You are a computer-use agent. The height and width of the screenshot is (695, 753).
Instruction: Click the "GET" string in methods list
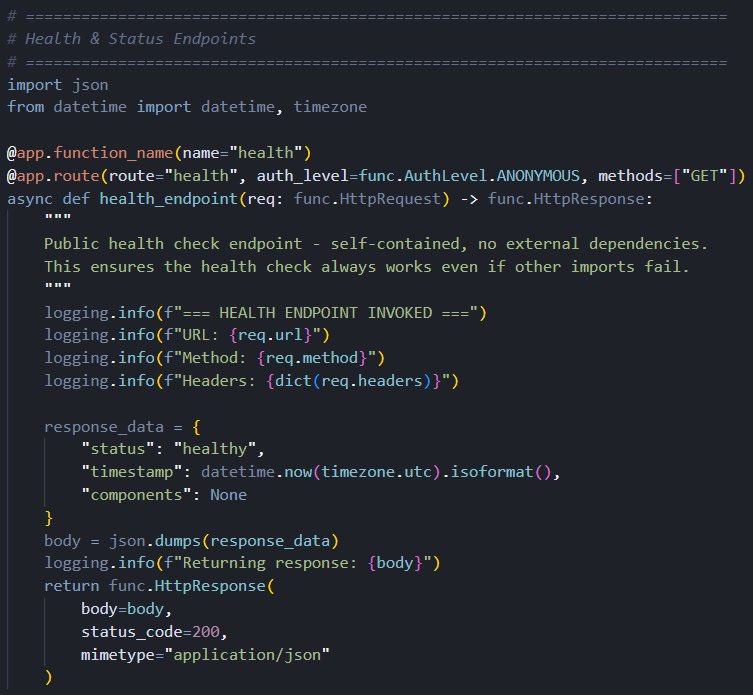(704, 176)
